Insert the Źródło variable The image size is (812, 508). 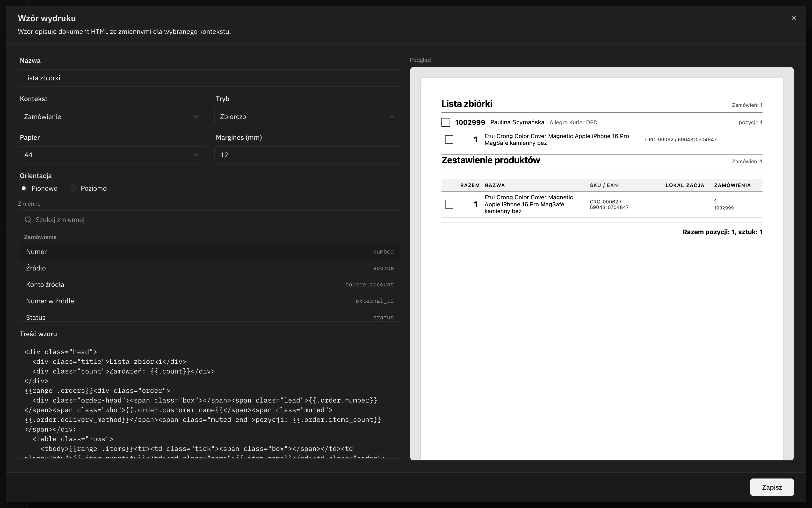point(210,268)
